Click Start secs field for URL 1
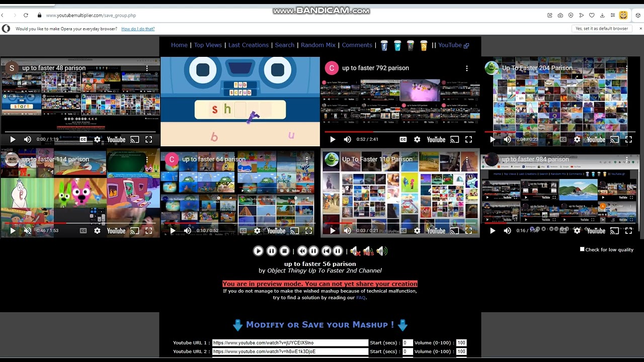644x362 pixels. (x=408, y=343)
